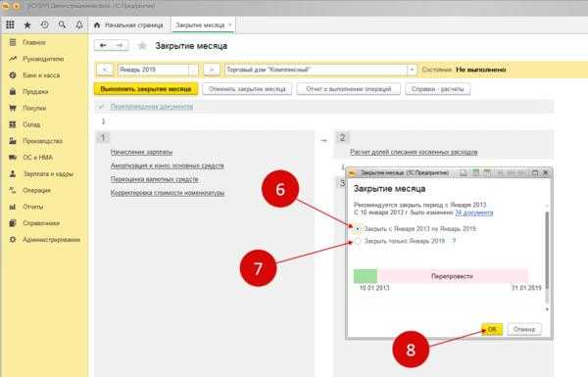Viewport: 588px width, 377px height.
Task: Open Амортизация и износ основных средств link
Action: click(167, 165)
